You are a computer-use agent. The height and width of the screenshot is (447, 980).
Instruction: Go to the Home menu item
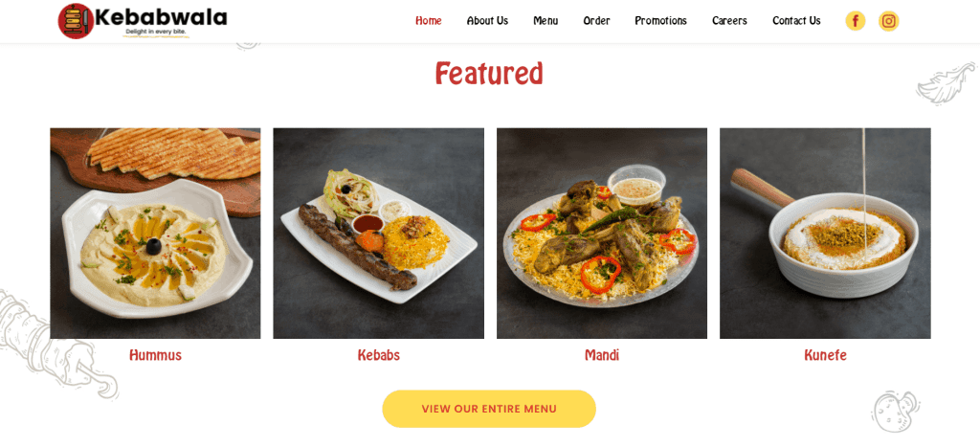tap(428, 21)
